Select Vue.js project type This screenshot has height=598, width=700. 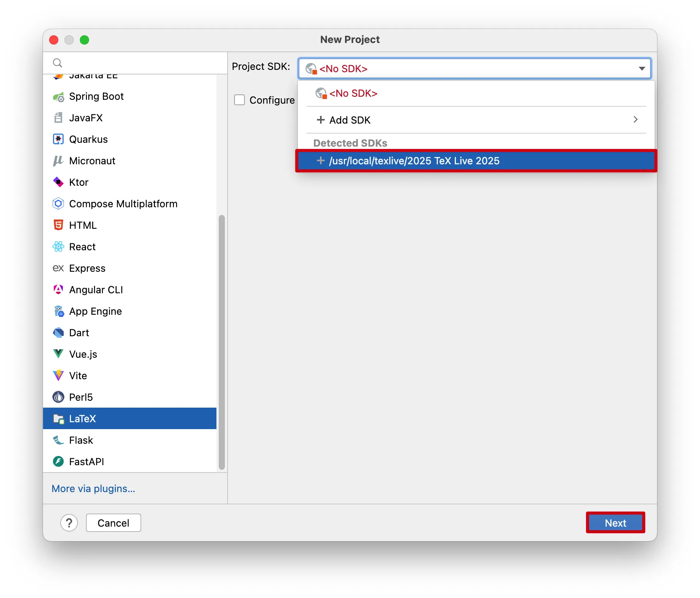click(x=130, y=354)
